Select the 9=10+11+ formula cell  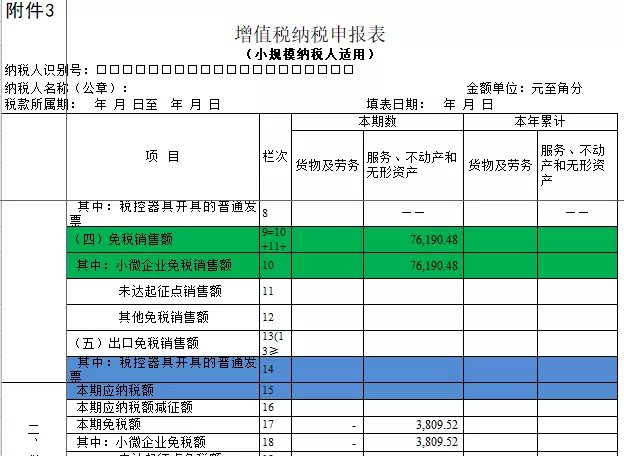click(275, 240)
